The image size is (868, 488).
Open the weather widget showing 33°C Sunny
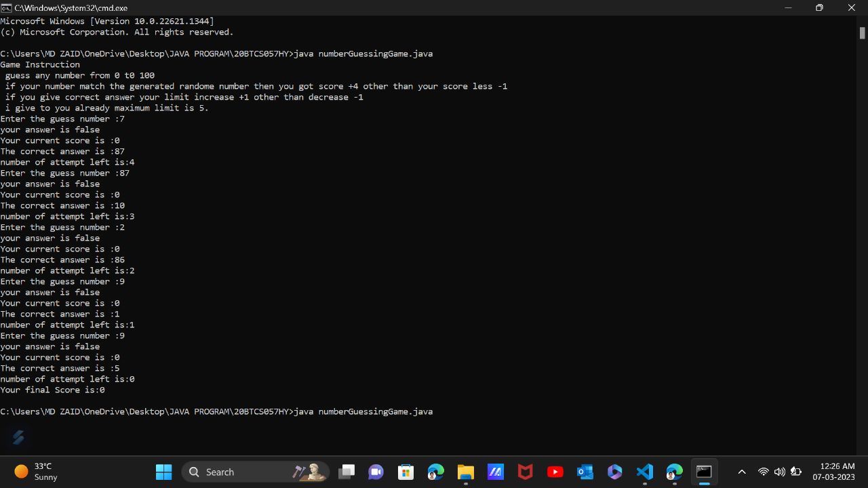[x=36, y=472]
